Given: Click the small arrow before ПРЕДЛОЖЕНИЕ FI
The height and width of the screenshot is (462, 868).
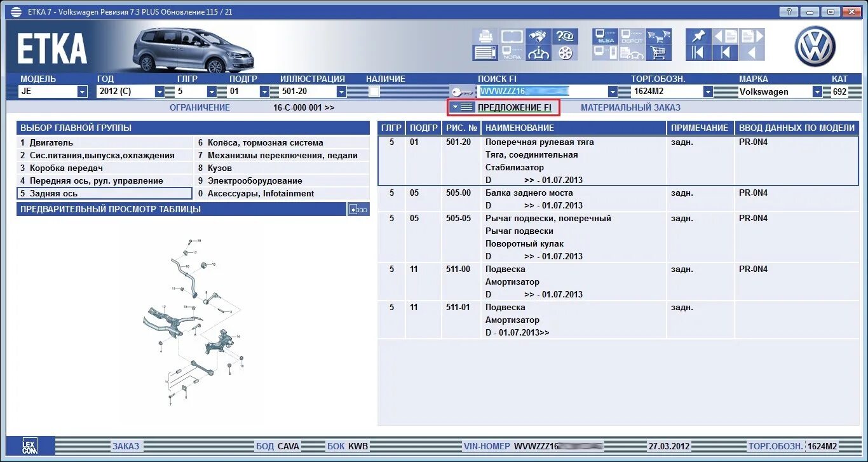Looking at the screenshot, I should coord(455,107).
